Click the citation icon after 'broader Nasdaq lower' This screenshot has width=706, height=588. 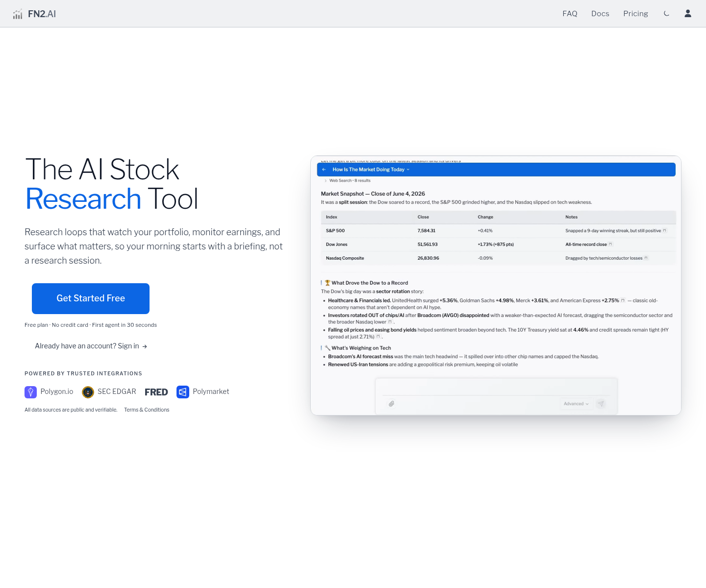point(390,322)
